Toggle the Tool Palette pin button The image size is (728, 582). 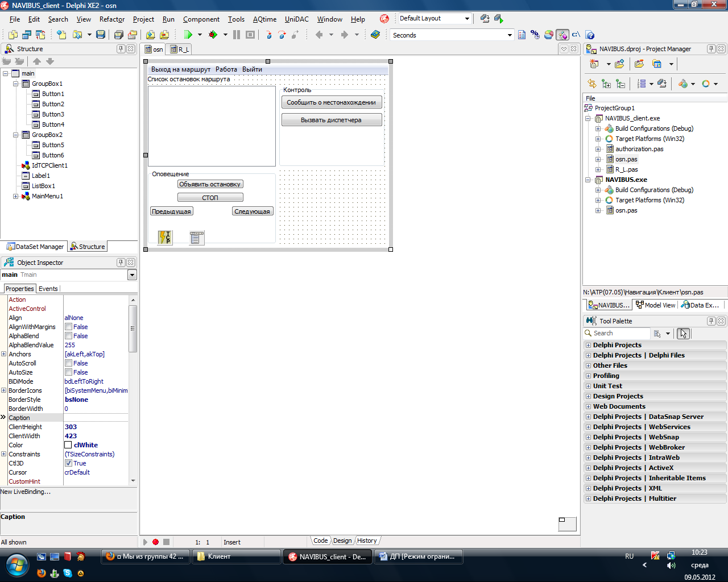(711, 321)
